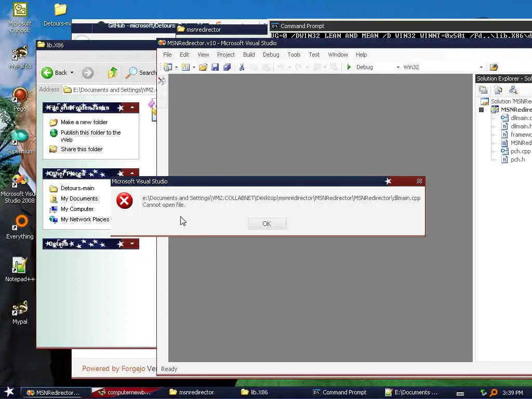Open Supermium desktop shortcut
Viewport: 532px width, 399px height.
20,142
